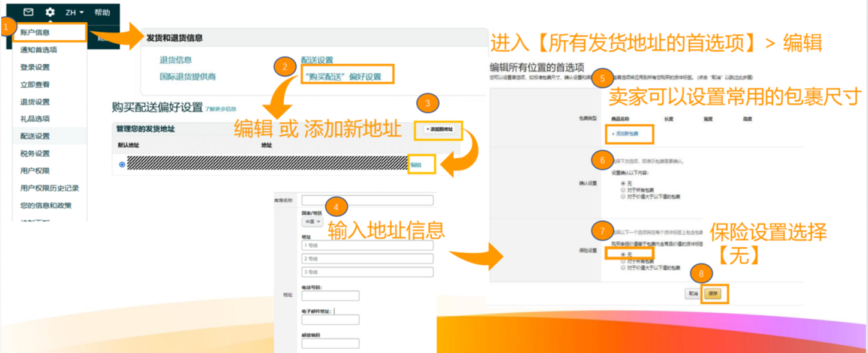Select 对于价值大于以下值的包裹 under 确认设置
Image resolution: width=868 pixels, height=353 pixels.
pyautogui.click(x=623, y=196)
